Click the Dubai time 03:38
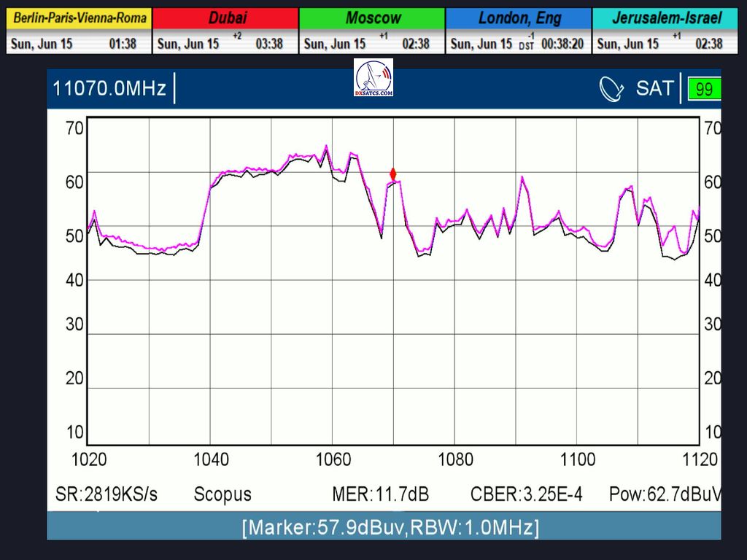This screenshot has height=560, width=747. tap(269, 44)
